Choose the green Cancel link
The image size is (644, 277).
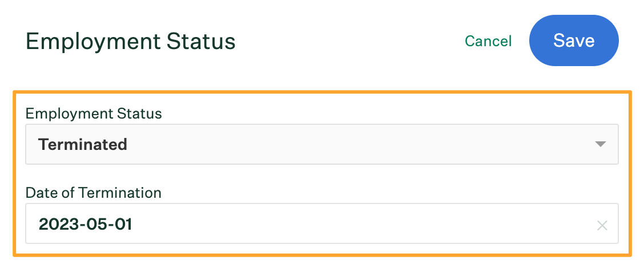(x=488, y=41)
